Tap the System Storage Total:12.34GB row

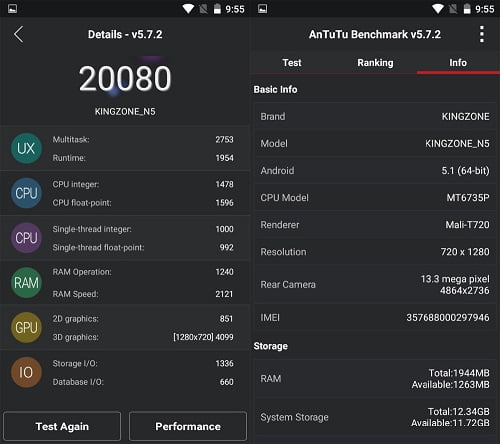coord(375,417)
